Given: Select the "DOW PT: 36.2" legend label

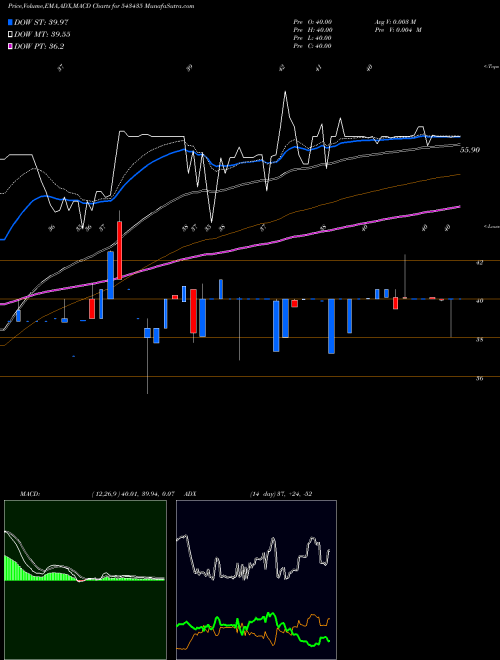Looking at the screenshot, I should (39, 46).
